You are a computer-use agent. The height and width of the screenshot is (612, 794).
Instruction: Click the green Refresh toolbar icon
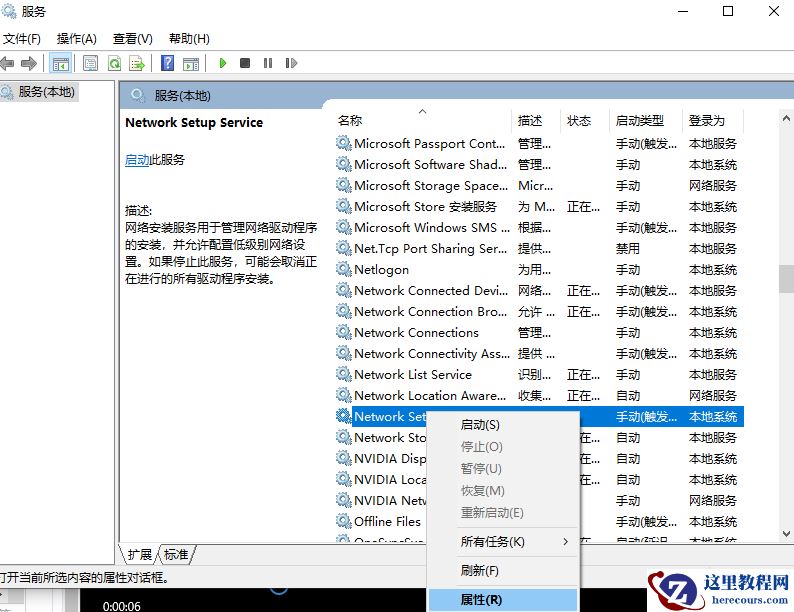coord(114,63)
